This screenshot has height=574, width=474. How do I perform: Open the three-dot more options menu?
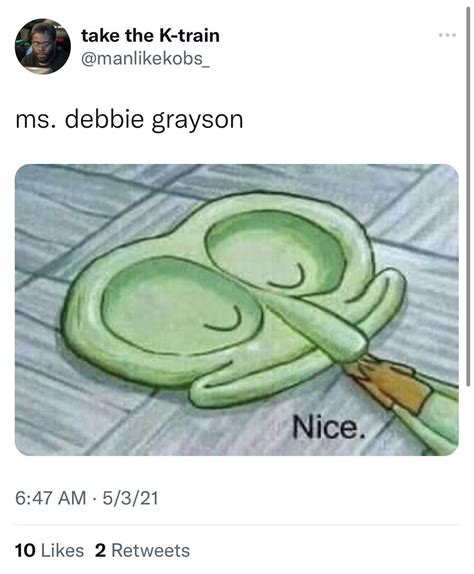point(447,35)
